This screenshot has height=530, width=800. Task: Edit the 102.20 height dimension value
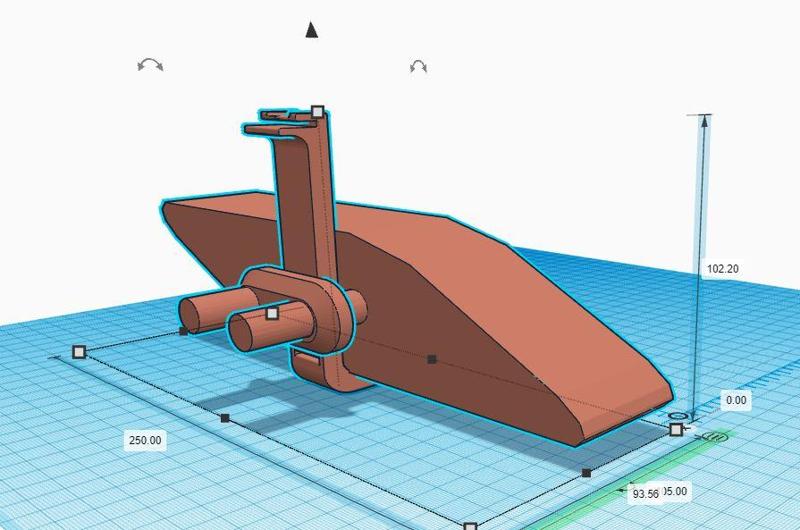[722, 268]
